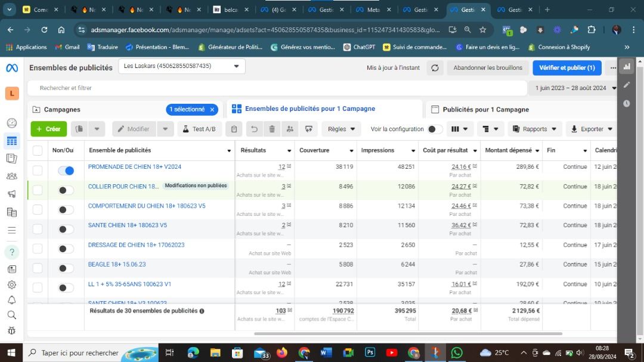Switch to the Campagnes tab

(x=62, y=110)
